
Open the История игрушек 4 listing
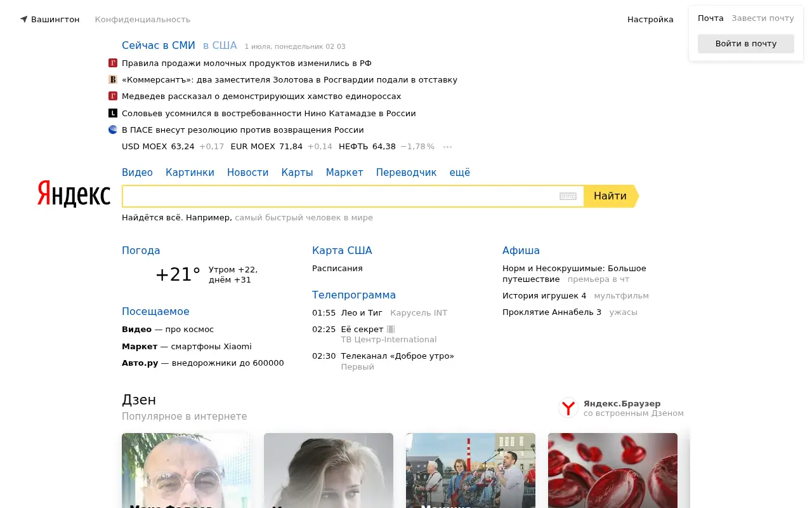click(544, 295)
